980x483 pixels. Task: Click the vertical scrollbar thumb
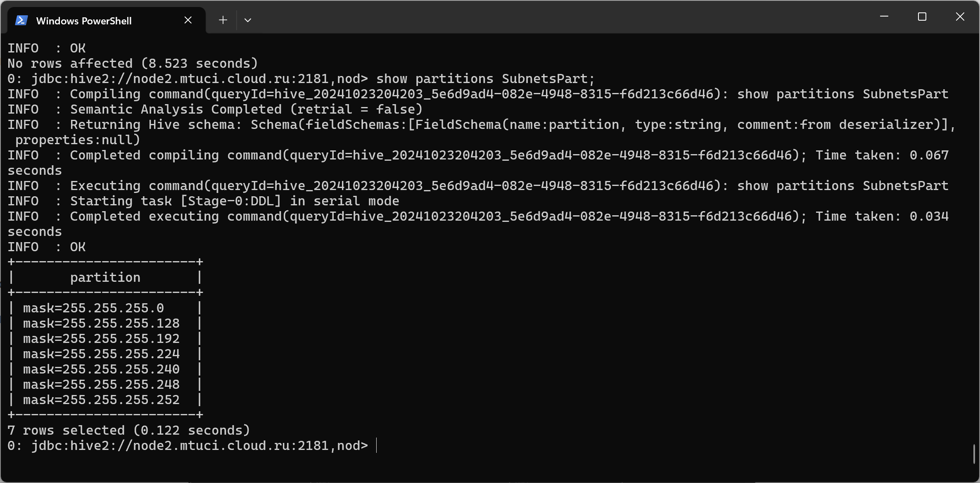click(974, 453)
